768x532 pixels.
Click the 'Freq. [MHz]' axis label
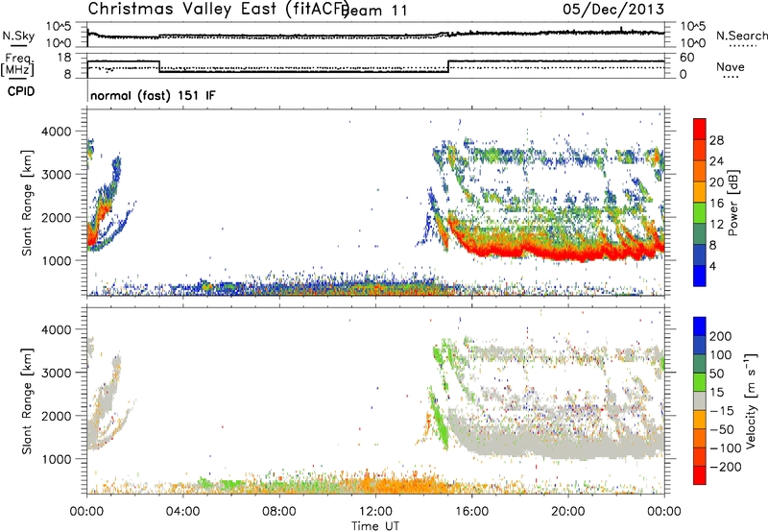coord(18,64)
